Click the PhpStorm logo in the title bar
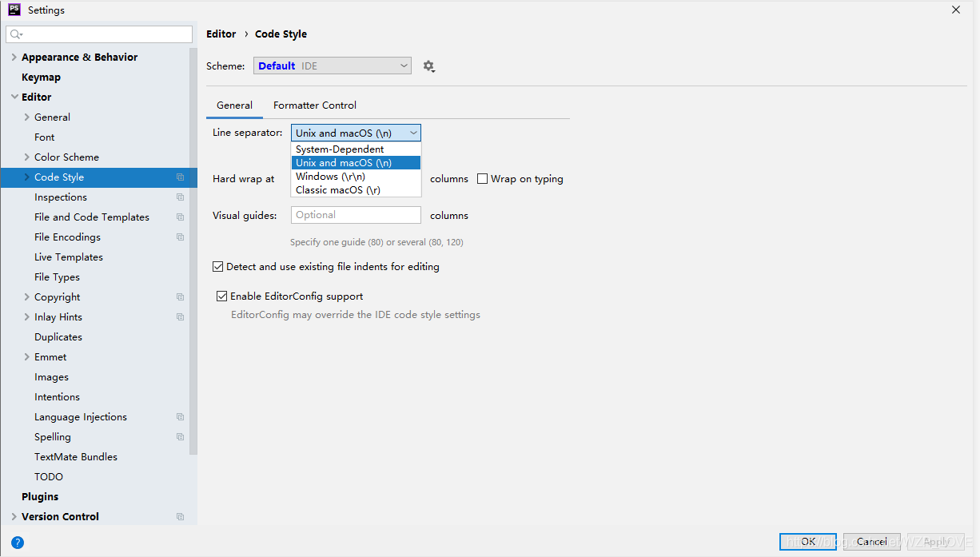980x557 pixels. [14, 10]
